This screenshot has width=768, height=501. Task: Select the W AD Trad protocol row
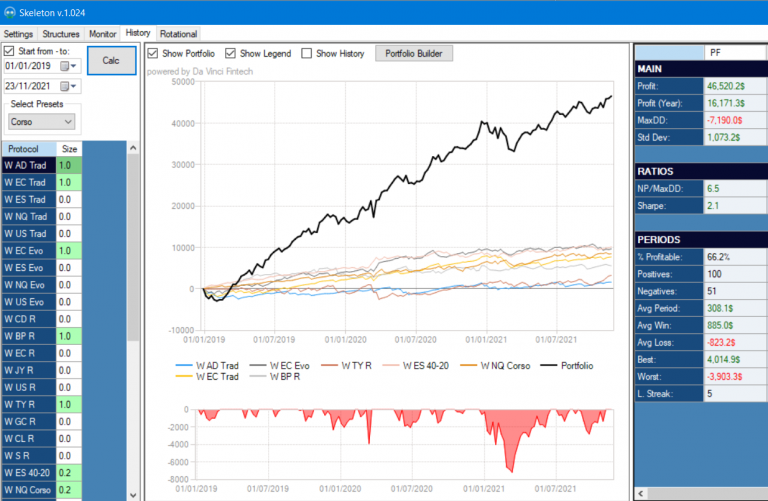click(x=27, y=165)
